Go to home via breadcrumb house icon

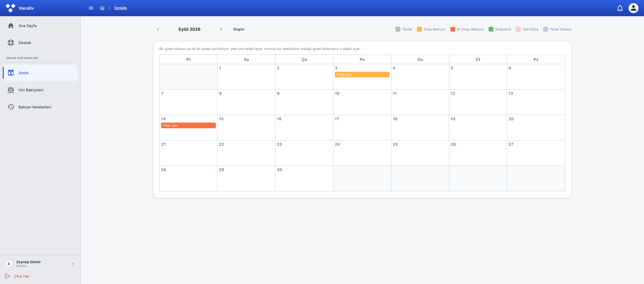(102, 8)
